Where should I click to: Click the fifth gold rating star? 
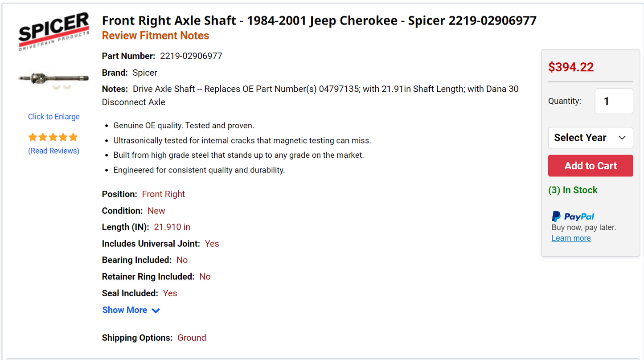pos(74,137)
